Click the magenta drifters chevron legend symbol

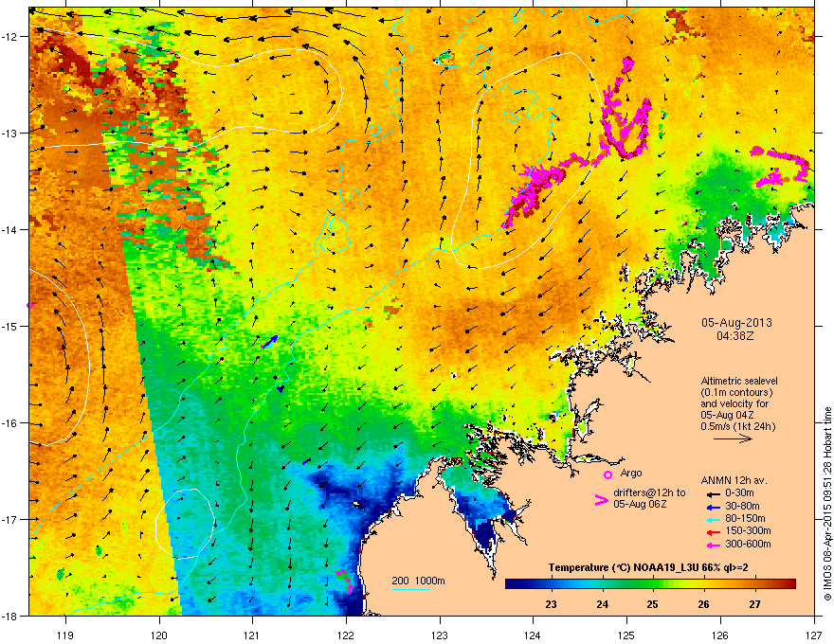[x=602, y=500]
